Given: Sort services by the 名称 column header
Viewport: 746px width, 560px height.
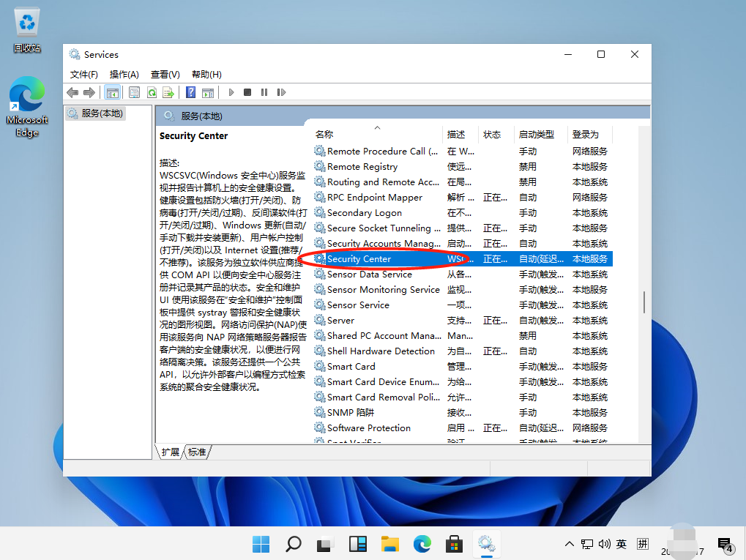Looking at the screenshot, I should click(x=324, y=134).
